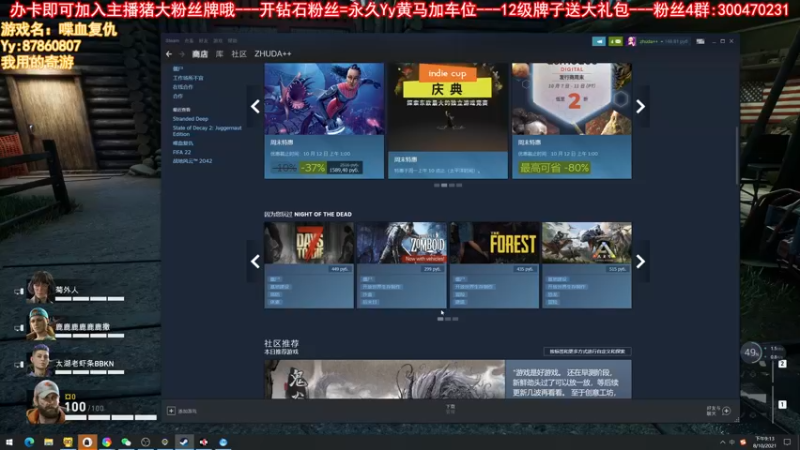Click the user avatar in Steam header
This screenshot has width=800, height=450.
632,41
